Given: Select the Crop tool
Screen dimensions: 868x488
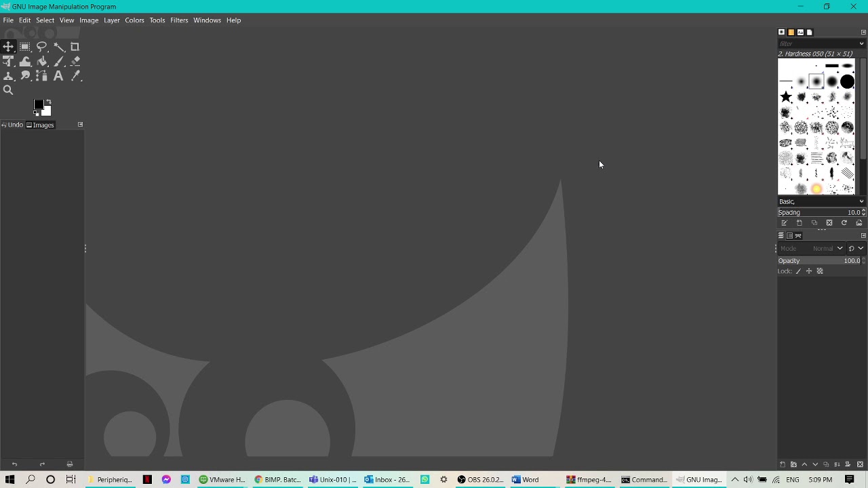Looking at the screenshot, I should 75,47.
